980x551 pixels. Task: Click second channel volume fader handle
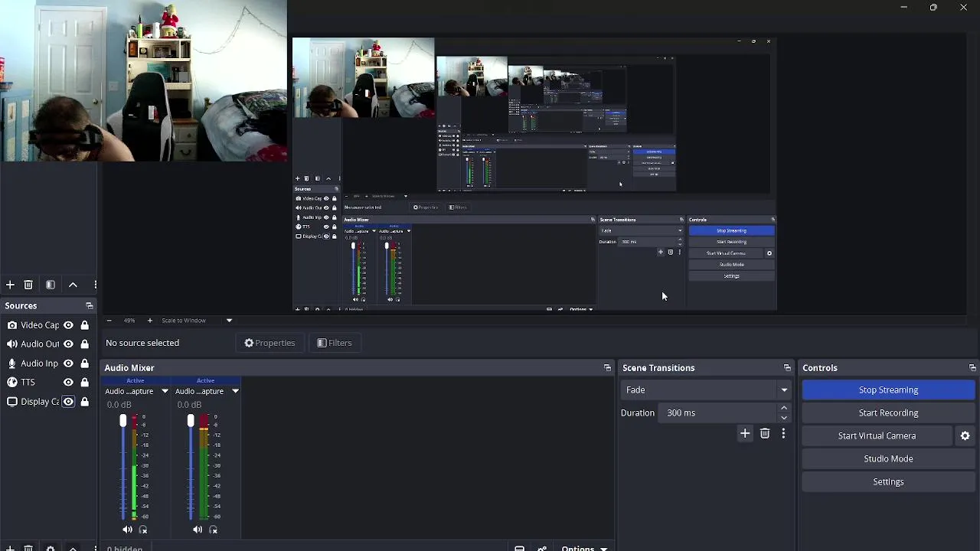pyautogui.click(x=191, y=421)
